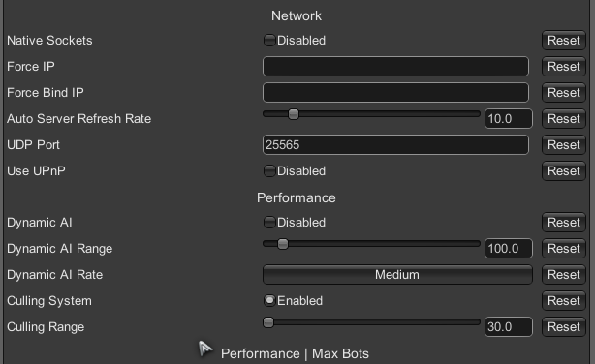
Task: Toggle the Native Sockets checkbox
Action: tap(269, 41)
